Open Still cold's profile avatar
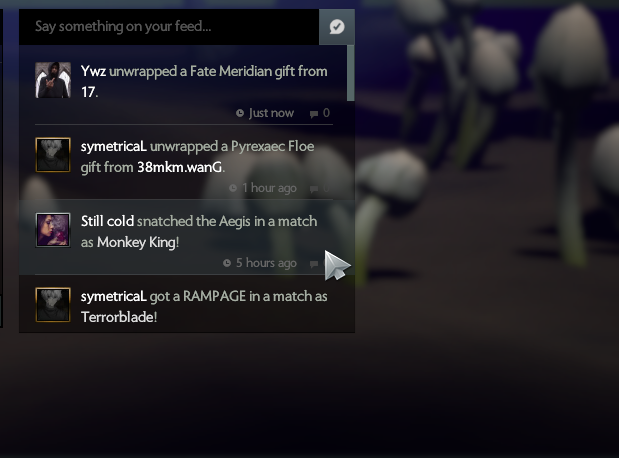The width and height of the screenshot is (619, 458). pyautogui.click(x=53, y=230)
